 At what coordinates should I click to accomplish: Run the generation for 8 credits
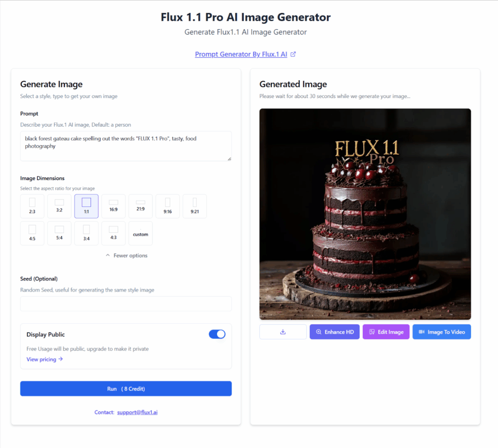tap(126, 389)
